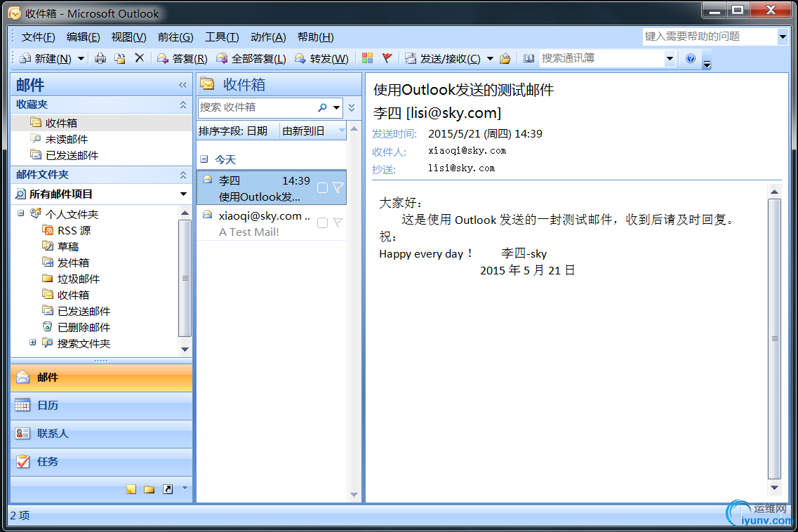Click the Folder List icon in bottom bar
798x532 pixels.
click(x=149, y=489)
